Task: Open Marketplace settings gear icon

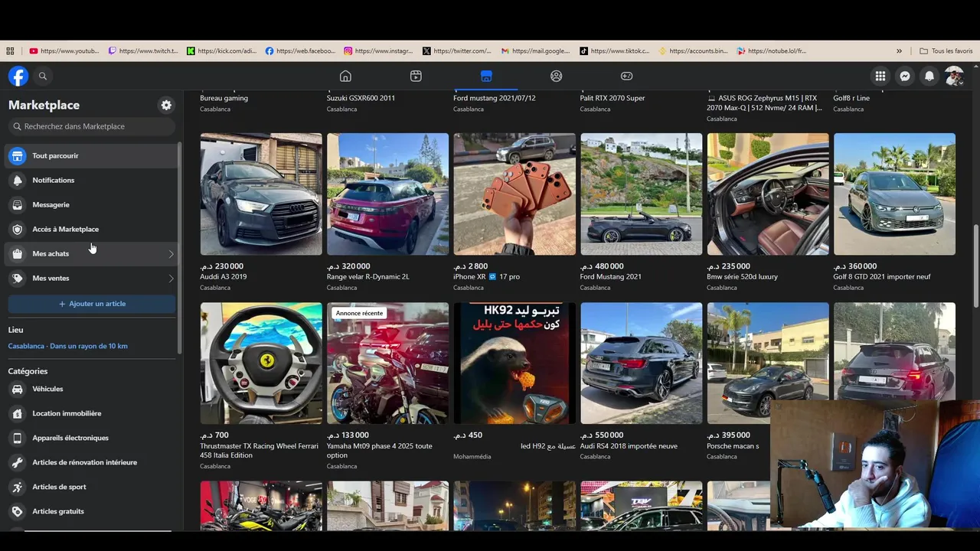Action: point(166,105)
